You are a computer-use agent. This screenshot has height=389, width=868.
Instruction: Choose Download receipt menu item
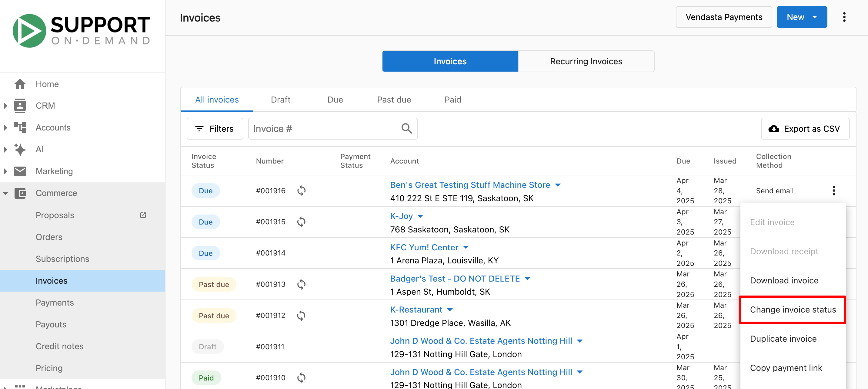[793, 251]
